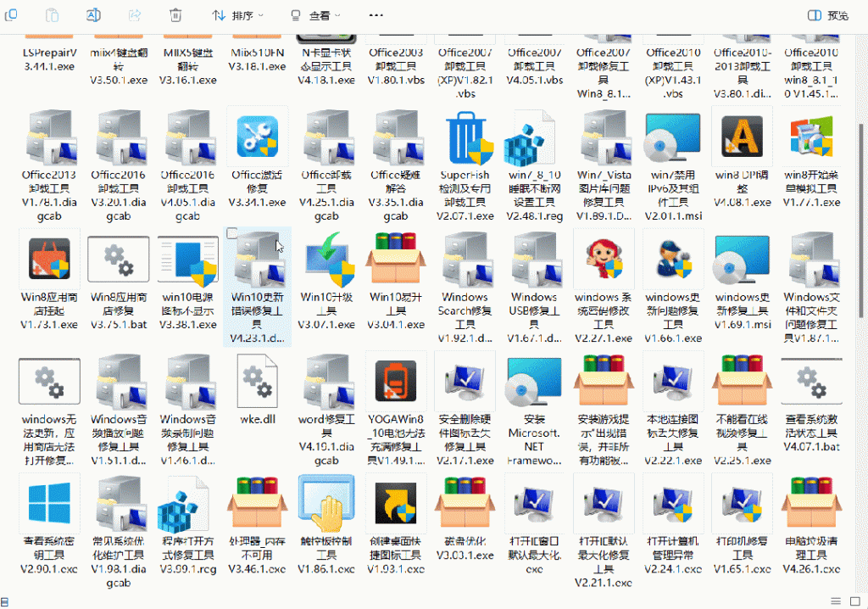Select the 电脑垃圾清理工具 V4.26.1.exe icon
Viewport: 868px width, 609px height.
811,503
